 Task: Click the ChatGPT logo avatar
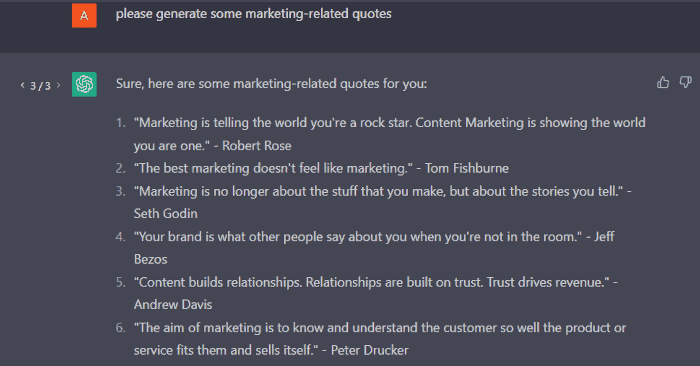coord(84,84)
